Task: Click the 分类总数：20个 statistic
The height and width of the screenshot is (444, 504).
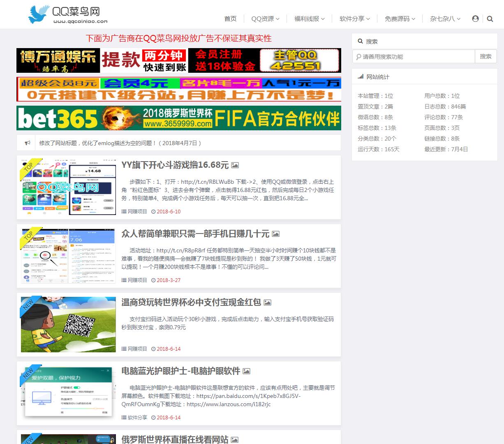Action: click(x=377, y=139)
